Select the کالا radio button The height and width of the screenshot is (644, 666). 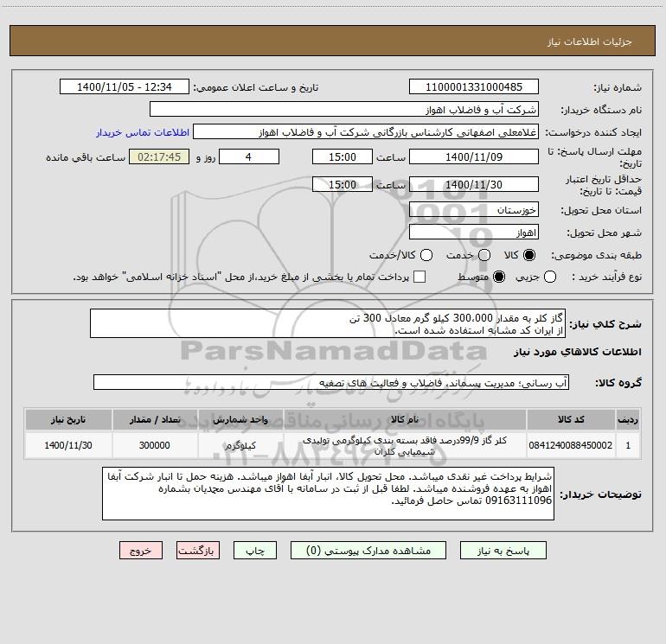tap(529, 255)
